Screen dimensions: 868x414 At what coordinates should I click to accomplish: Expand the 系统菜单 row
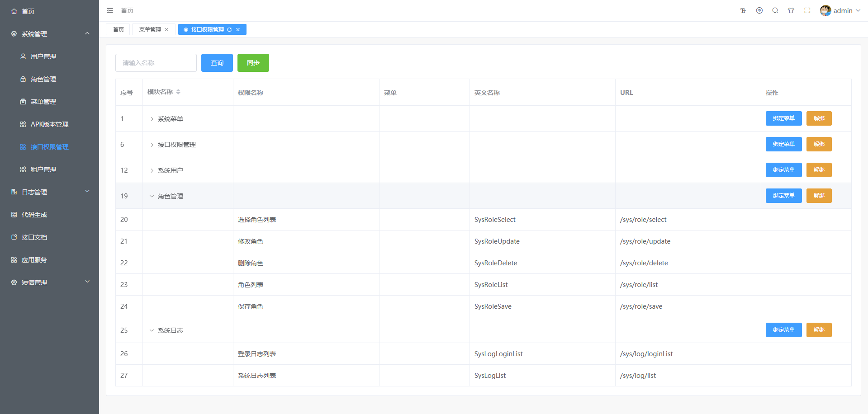pos(152,119)
